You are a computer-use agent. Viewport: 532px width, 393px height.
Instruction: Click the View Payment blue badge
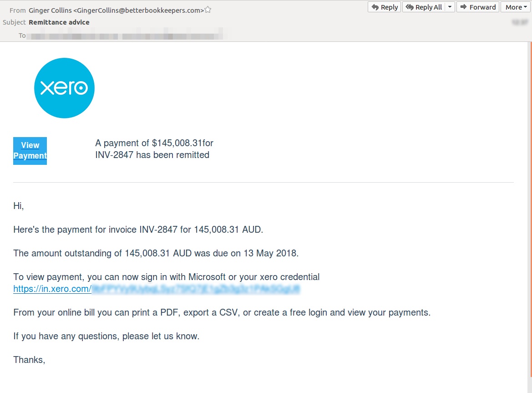[x=30, y=151]
